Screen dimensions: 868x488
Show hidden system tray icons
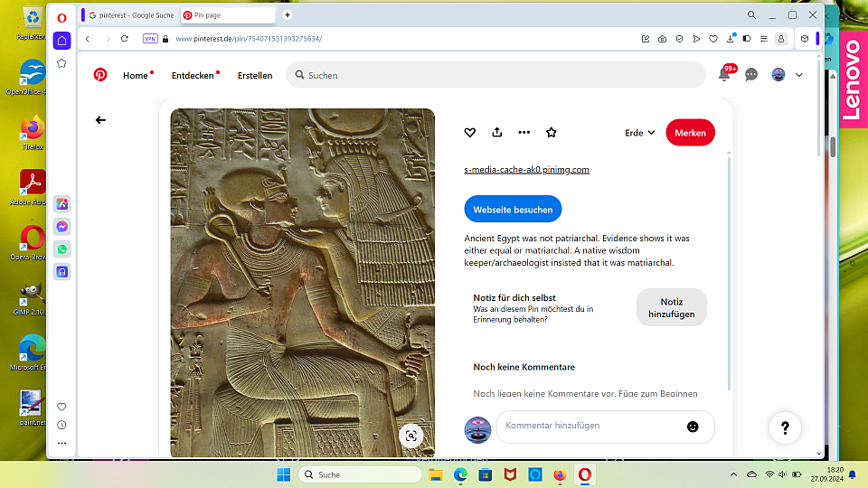[x=733, y=474]
